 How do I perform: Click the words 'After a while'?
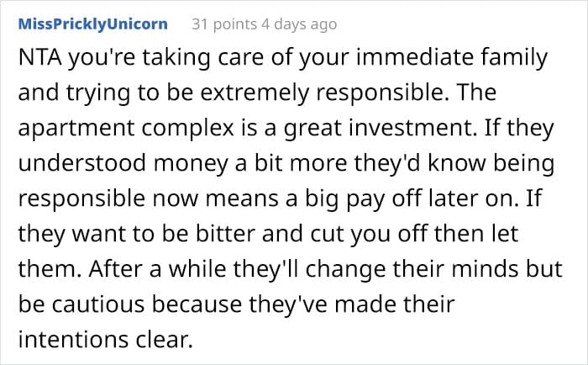coord(157,270)
